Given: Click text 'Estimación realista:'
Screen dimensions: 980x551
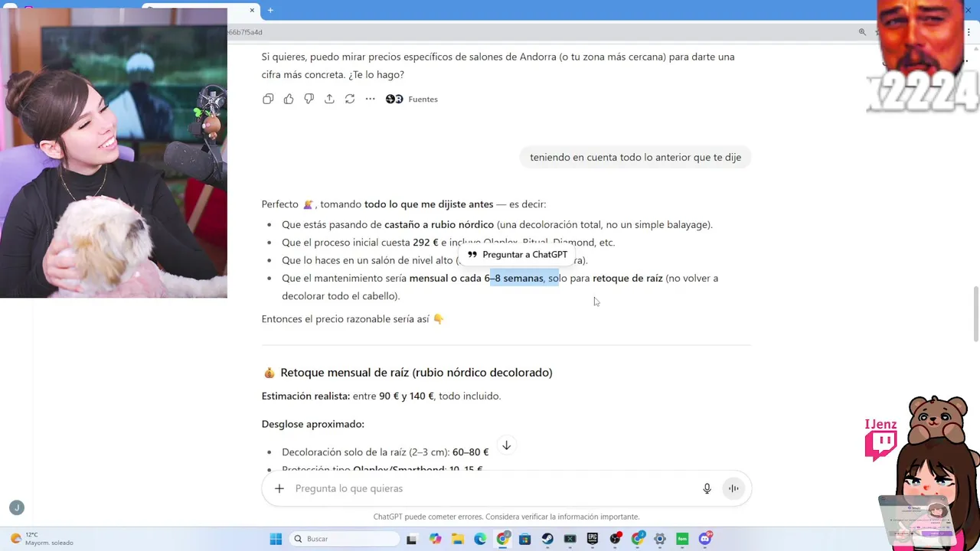Looking at the screenshot, I should 305,396.
